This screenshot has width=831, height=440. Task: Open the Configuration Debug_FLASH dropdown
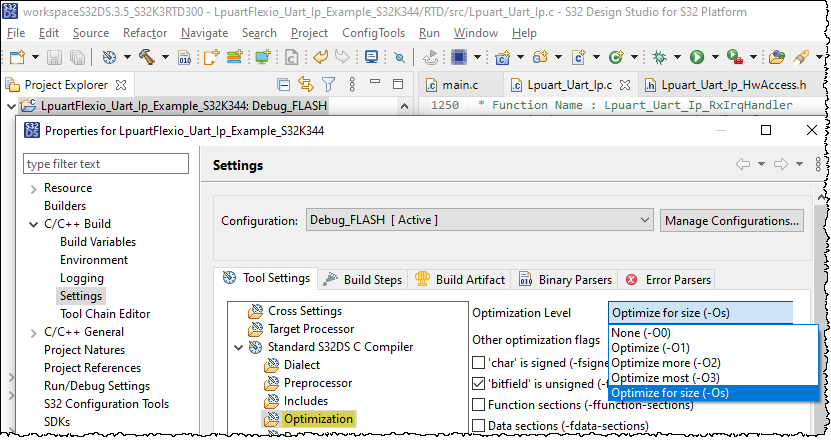click(480, 220)
